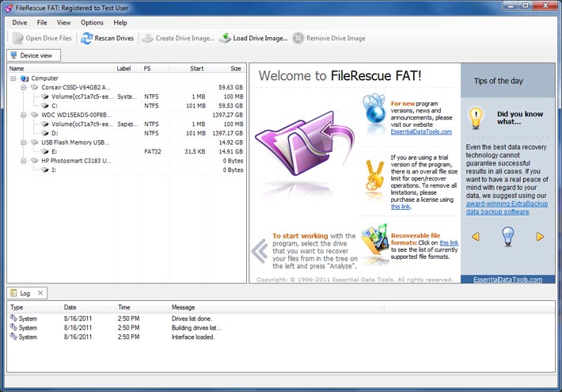
Task: Click the WDC WD15EADS drive icon
Action: pos(34,115)
